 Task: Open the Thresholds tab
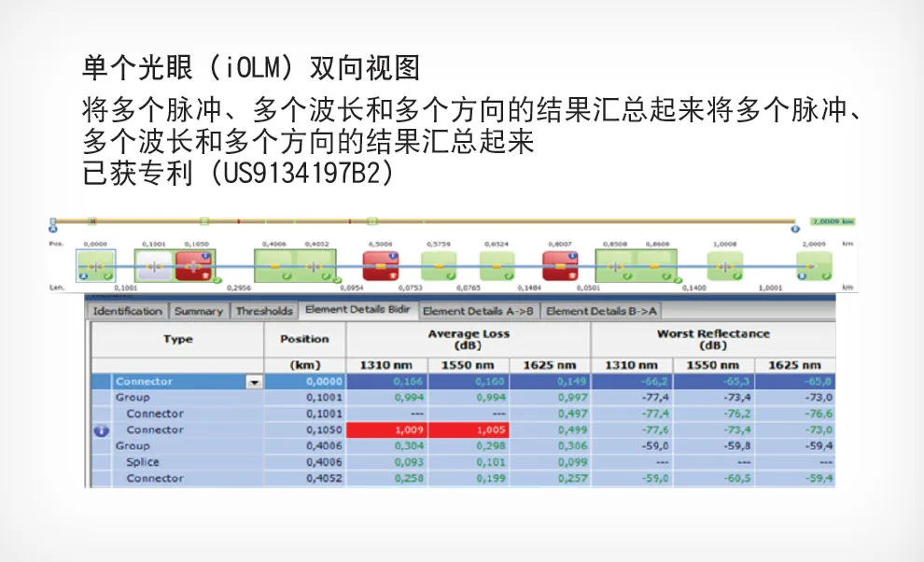[264, 311]
